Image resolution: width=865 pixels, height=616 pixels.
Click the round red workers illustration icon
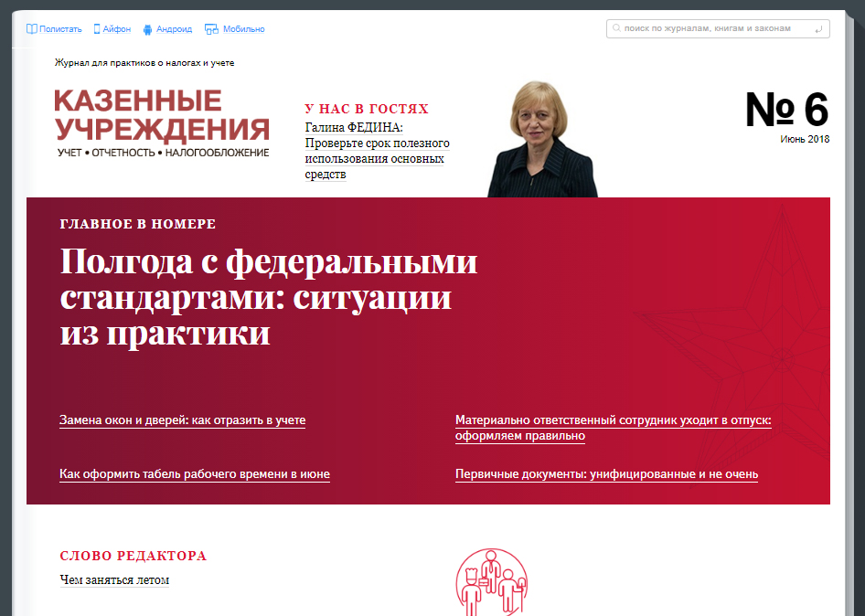tap(491, 582)
